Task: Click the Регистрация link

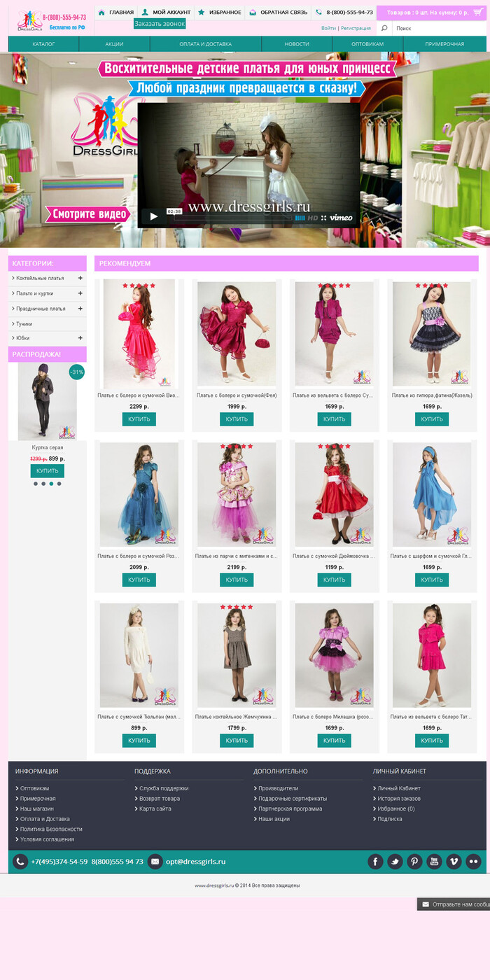Action: (x=356, y=28)
